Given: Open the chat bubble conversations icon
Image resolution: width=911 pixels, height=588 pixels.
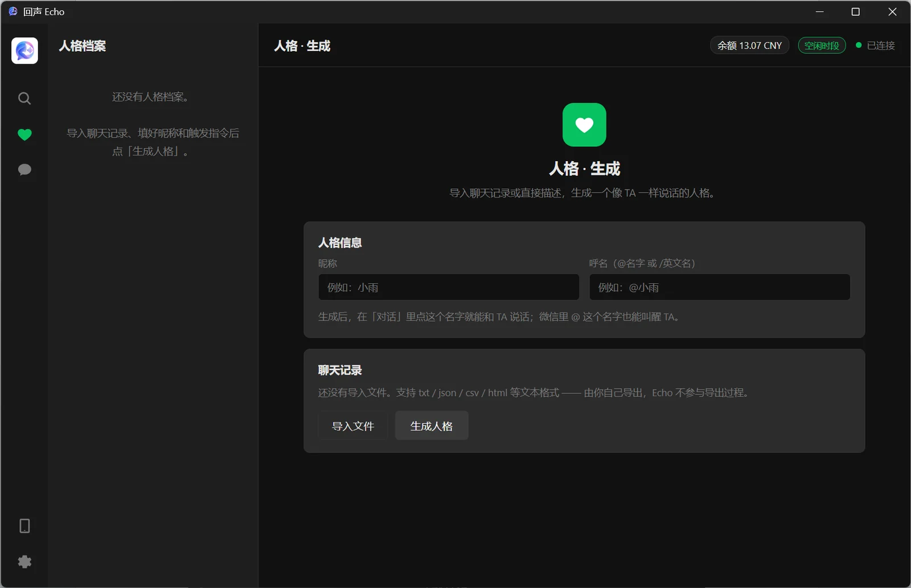Looking at the screenshot, I should pos(24,170).
